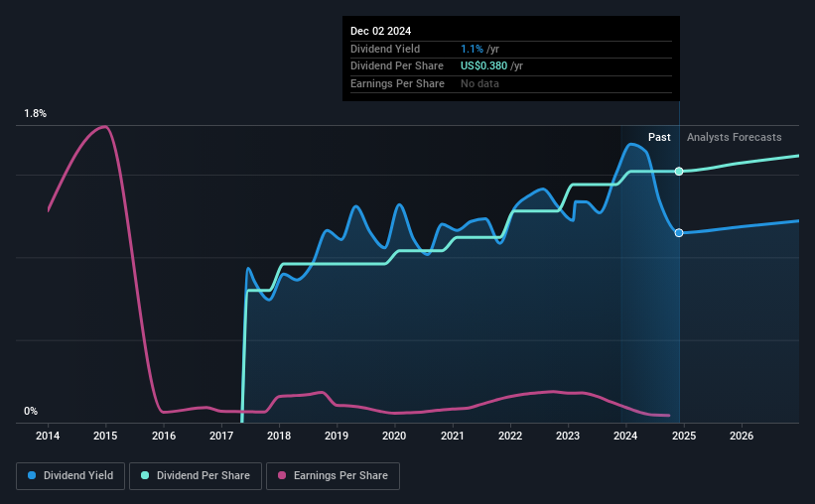Click the 2016 x-axis label
Viewport: 815px width, 504px height.
point(164,436)
